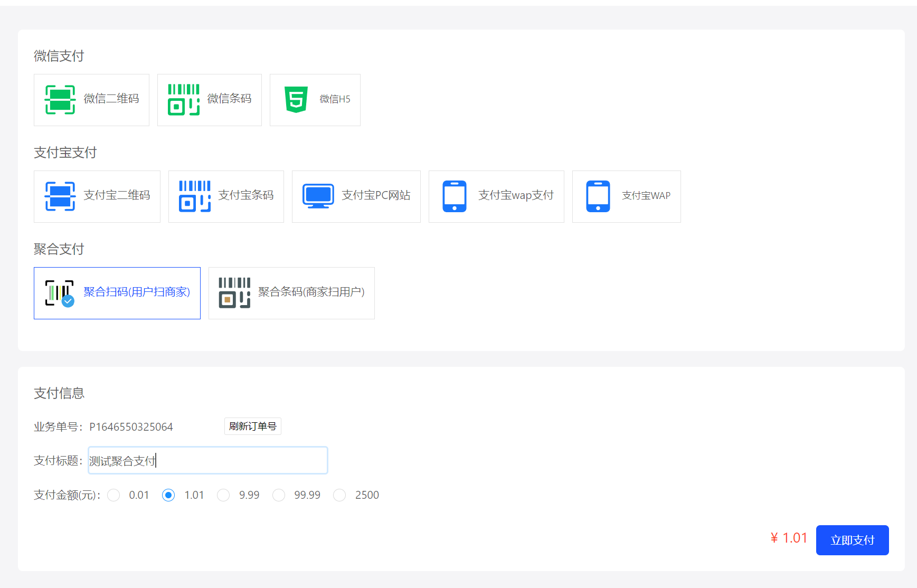Select the 99.99 payment amount

pyautogui.click(x=279, y=495)
